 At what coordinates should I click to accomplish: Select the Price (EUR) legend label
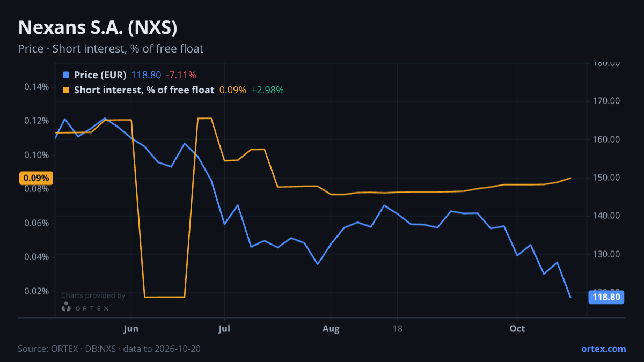[100, 75]
